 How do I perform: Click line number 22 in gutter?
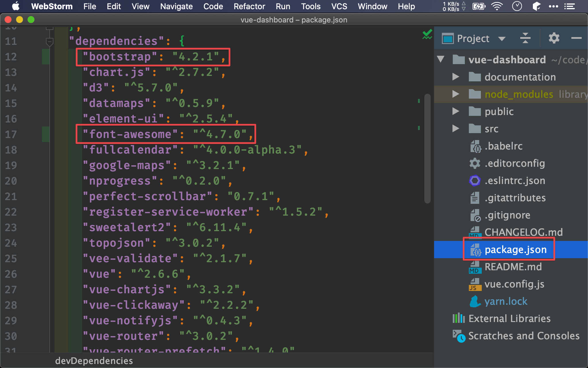tap(11, 212)
